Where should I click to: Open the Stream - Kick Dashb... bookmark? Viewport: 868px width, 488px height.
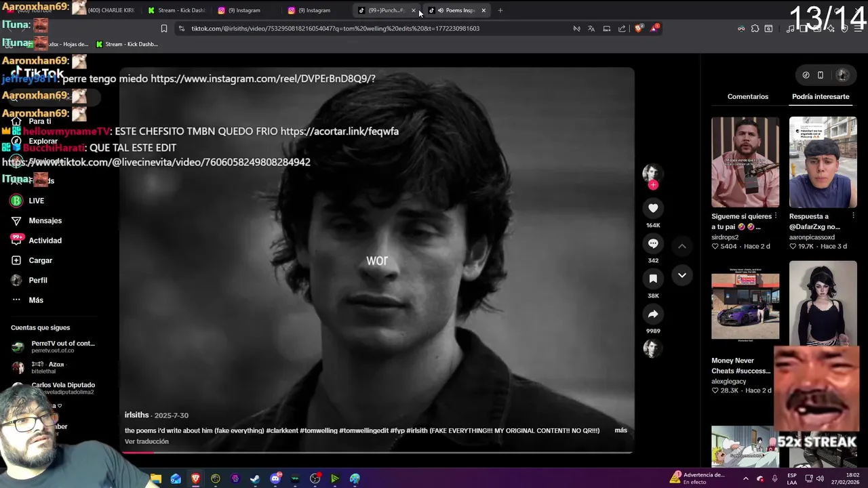point(127,44)
